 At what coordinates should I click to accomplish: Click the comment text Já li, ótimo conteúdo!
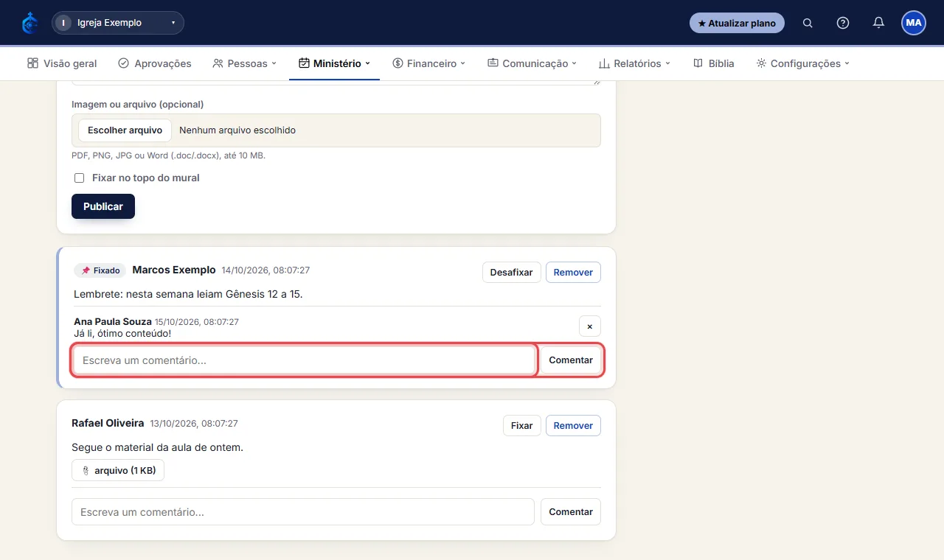(x=122, y=334)
